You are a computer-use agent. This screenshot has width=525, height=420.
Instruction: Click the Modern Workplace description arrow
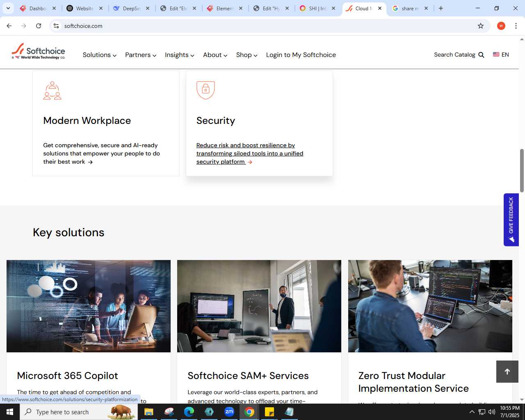(x=90, y=162)
